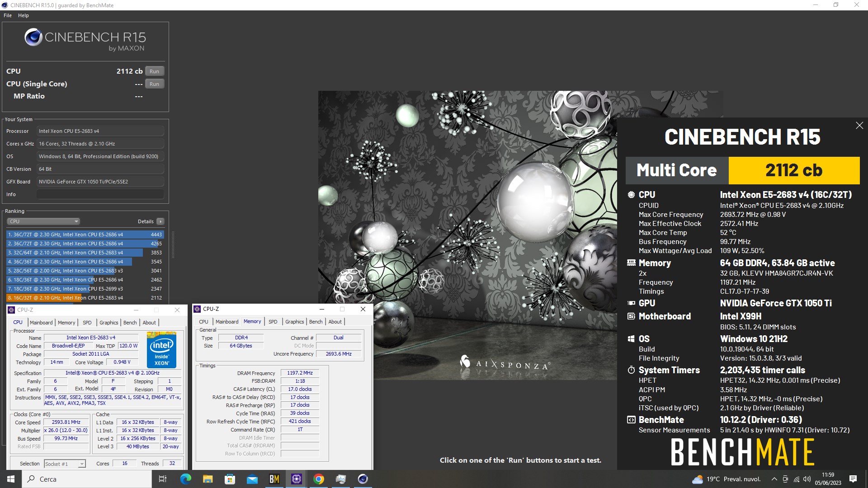This screenshot has width=868, height=488.
Task: Click the Processor field Intel Xeon E5-2683 v4
Action: point(100,131)
